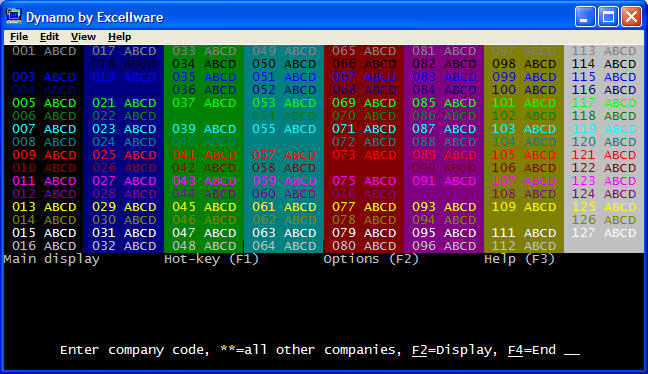Click the text 109 ABCD
The image size is (648, 374).
pos(524,207)
